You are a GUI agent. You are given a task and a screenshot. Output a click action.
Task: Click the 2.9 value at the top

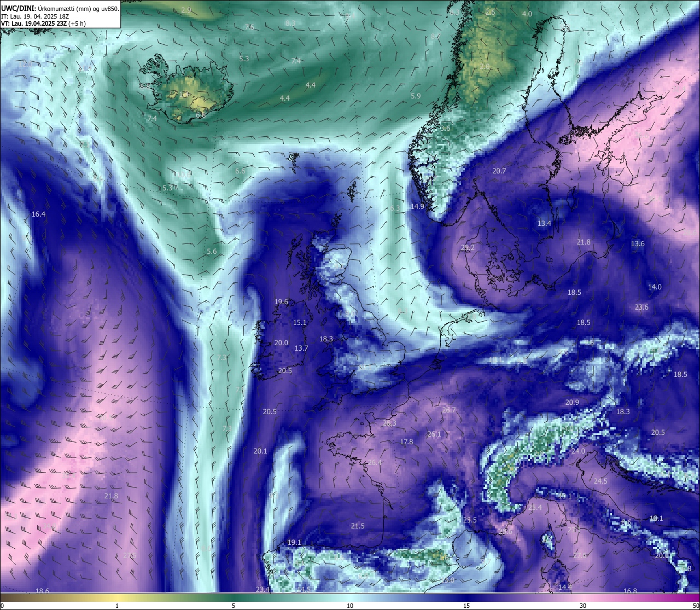[x=186, y=10]
